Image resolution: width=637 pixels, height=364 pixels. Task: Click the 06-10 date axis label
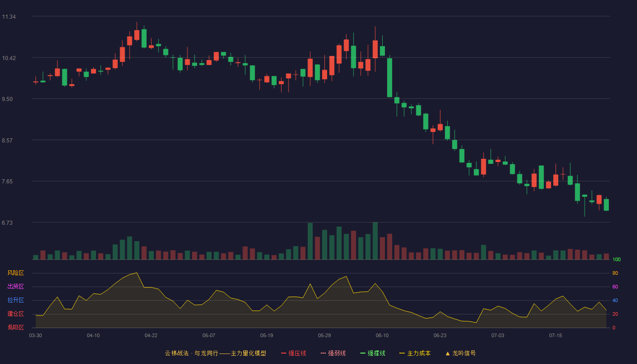[x=382, y=335]
